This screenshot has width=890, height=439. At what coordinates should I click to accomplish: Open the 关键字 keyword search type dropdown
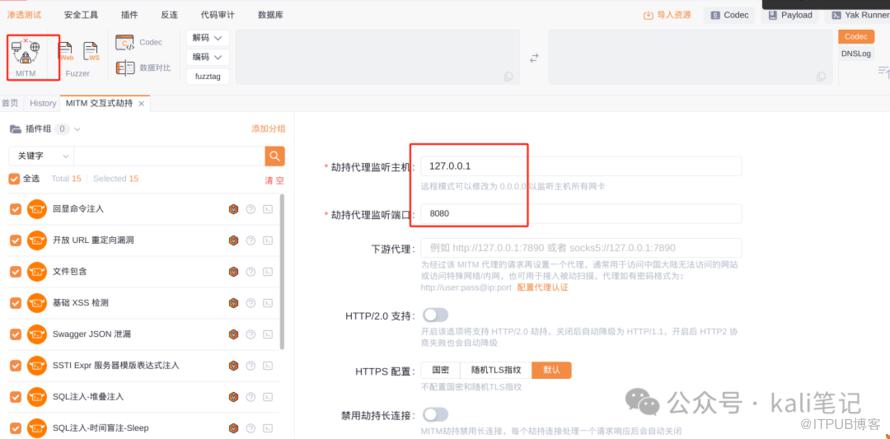40,156
